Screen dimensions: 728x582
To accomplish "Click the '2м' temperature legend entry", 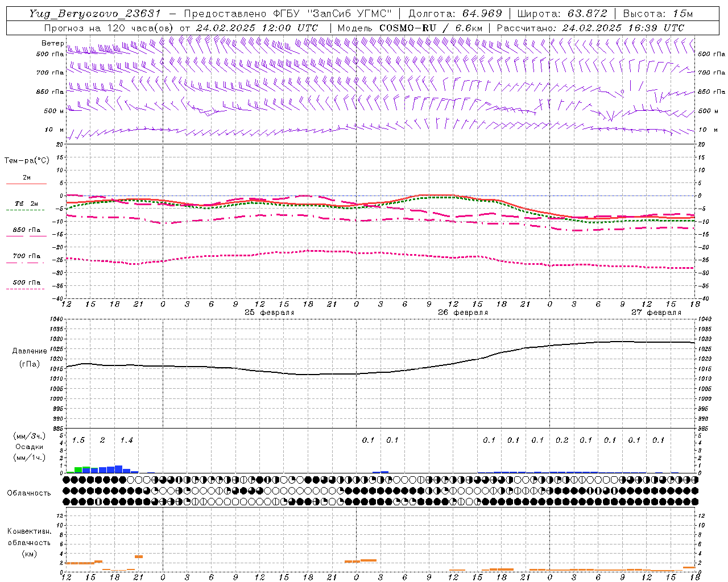I will pyautogui.click(x=27, y=177).
